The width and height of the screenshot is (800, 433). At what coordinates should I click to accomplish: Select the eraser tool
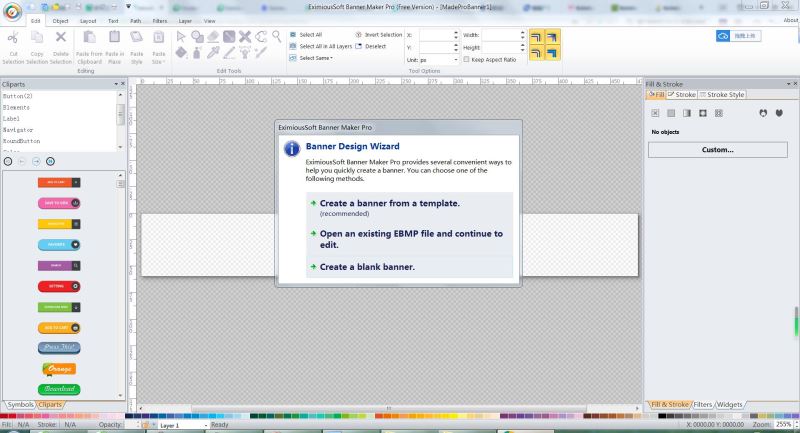(213, 36)
